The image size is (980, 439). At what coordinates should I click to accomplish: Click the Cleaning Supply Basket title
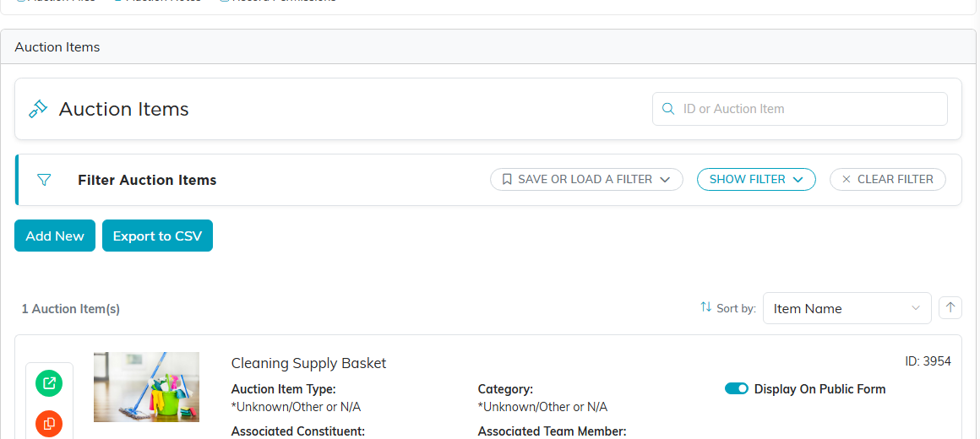(308, 363)
